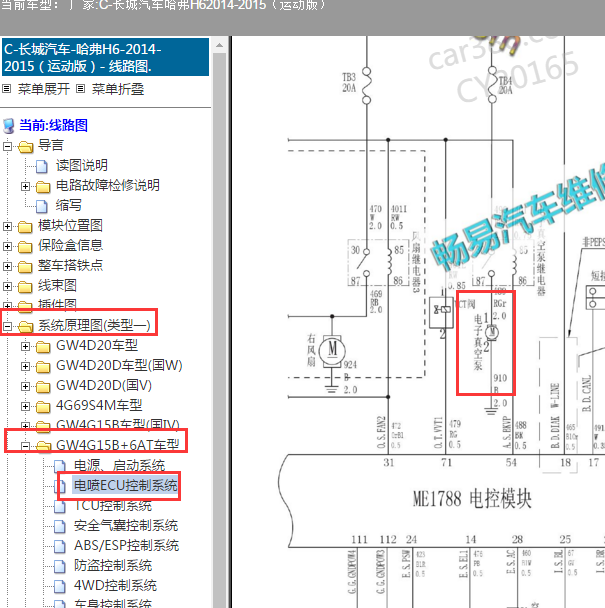Select the 整车搭铁点 folder label
Image resolution: width=605 pixels, height=608 pixels.
(70, 266)
